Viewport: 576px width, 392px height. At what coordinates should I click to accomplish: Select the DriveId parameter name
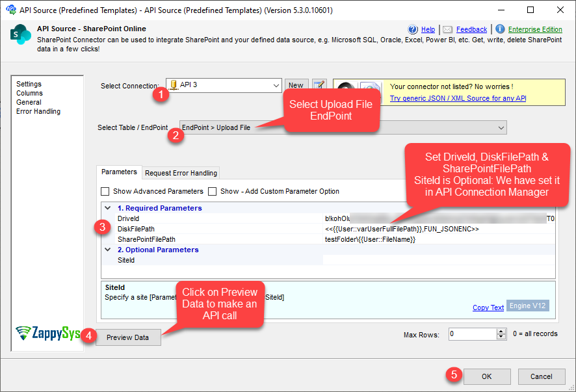coord(128,218)
